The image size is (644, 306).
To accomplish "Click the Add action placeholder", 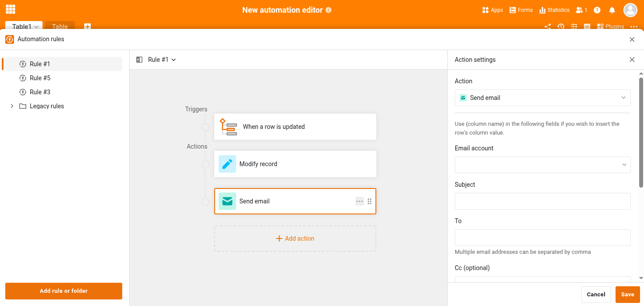I will pos(295,238).
